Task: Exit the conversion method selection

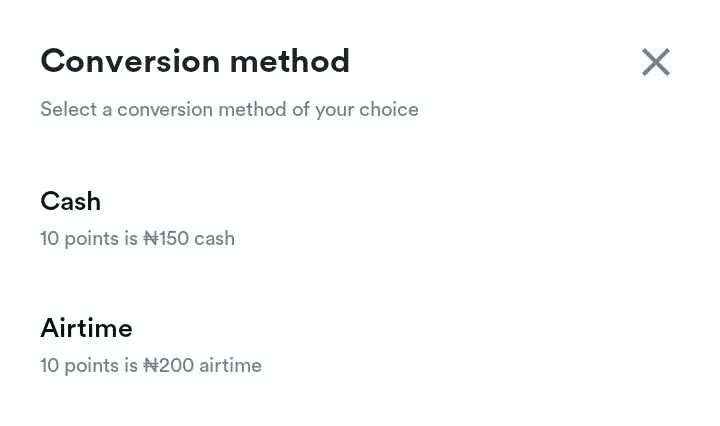Action: pyautogui.click(x=655, y=62)
